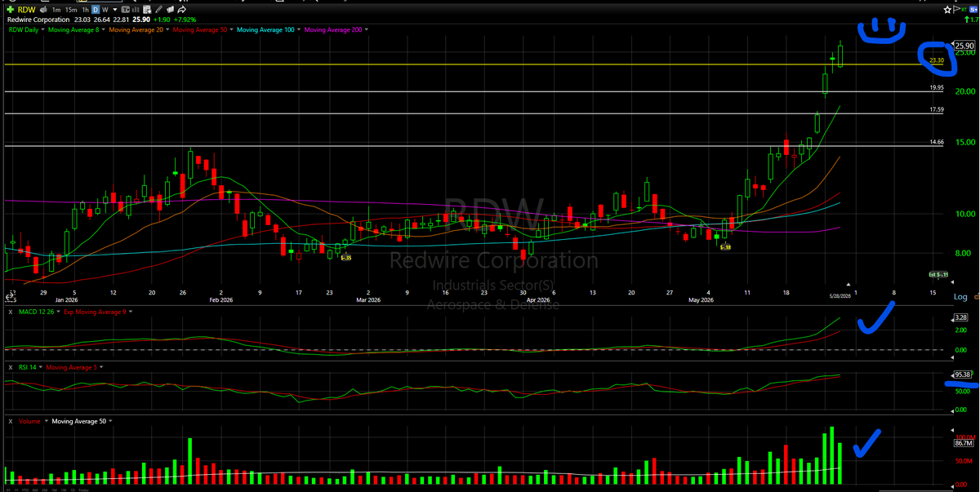
Task: Click the flag icon at top right
Action: (x=956, y=10)
